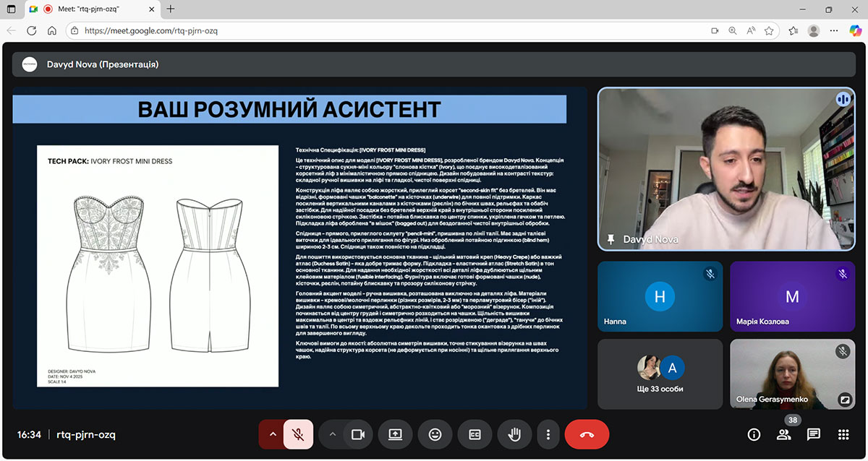The height and width of the screenshot is (461, 868).
Task: Add this page to favorites star icon
Action: coord(769,31)
